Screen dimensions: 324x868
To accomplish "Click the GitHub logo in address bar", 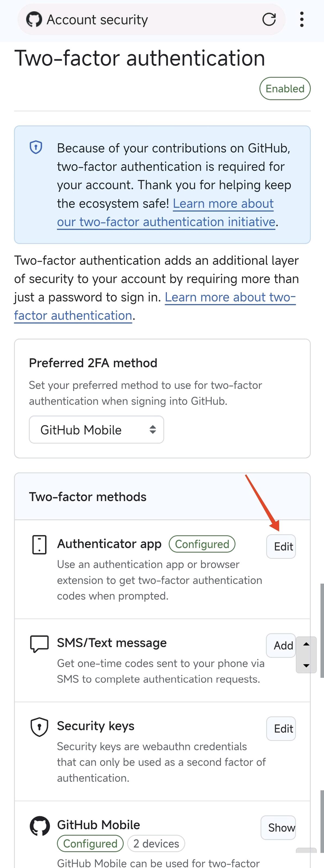I will click(x=34, y=20).
